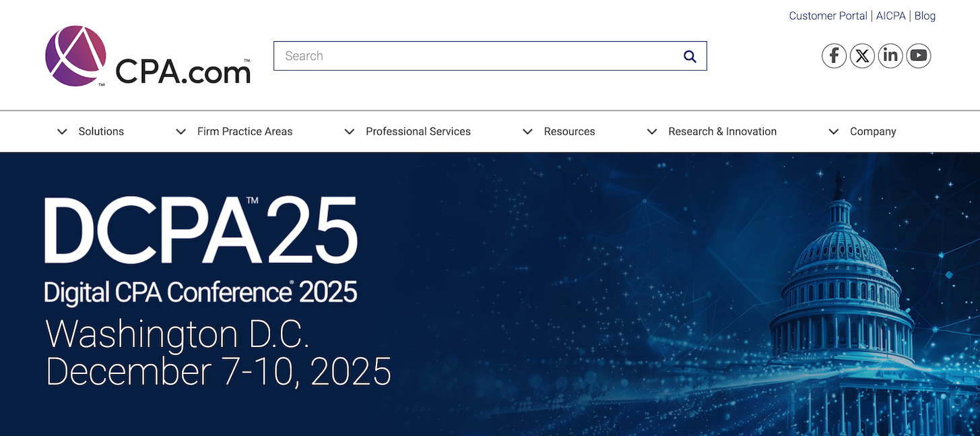Expand the chevron beside Company
Viewport: 980px width, 436px height.
833,131
